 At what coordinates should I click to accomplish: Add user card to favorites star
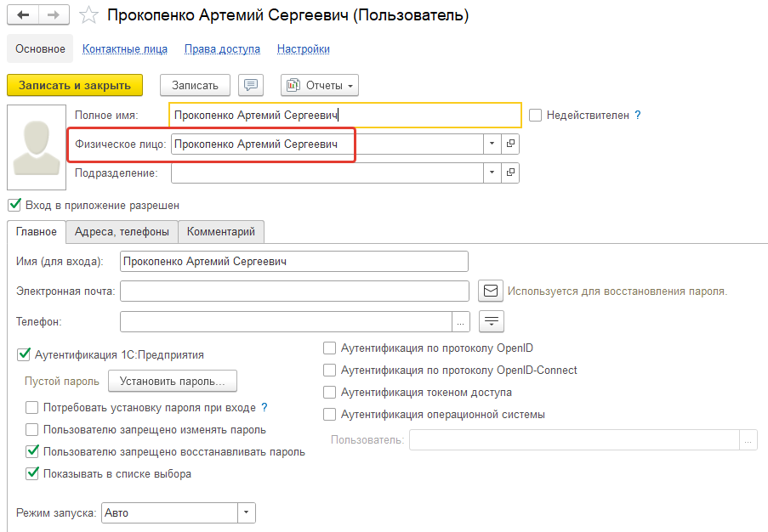88,15
